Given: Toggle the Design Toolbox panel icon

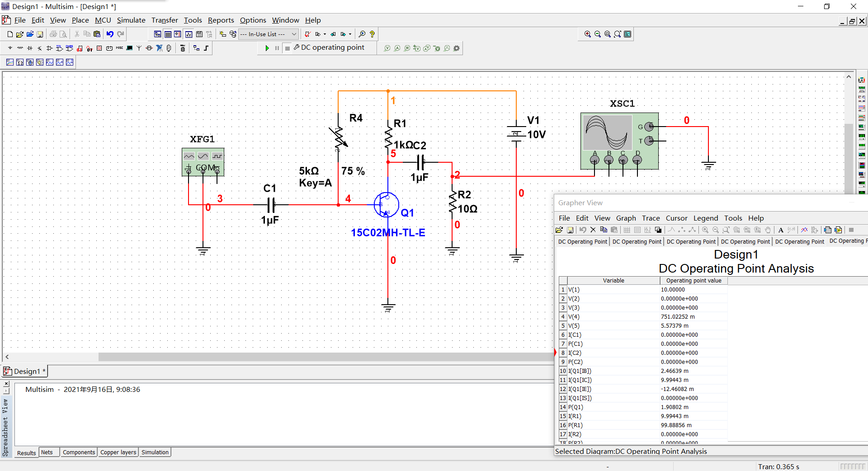Looking at the screenshot, I should point(158,34).
